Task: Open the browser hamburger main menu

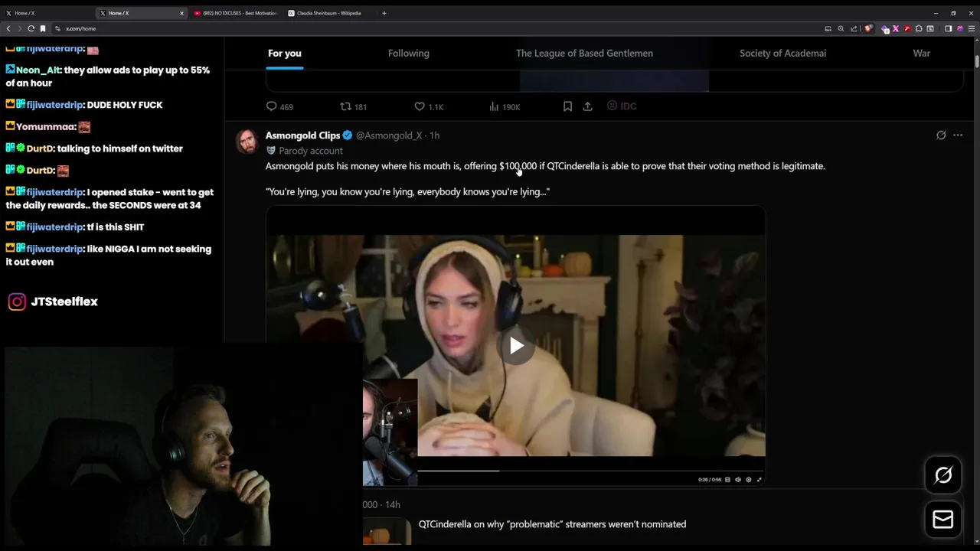Action: coord(971,28)
